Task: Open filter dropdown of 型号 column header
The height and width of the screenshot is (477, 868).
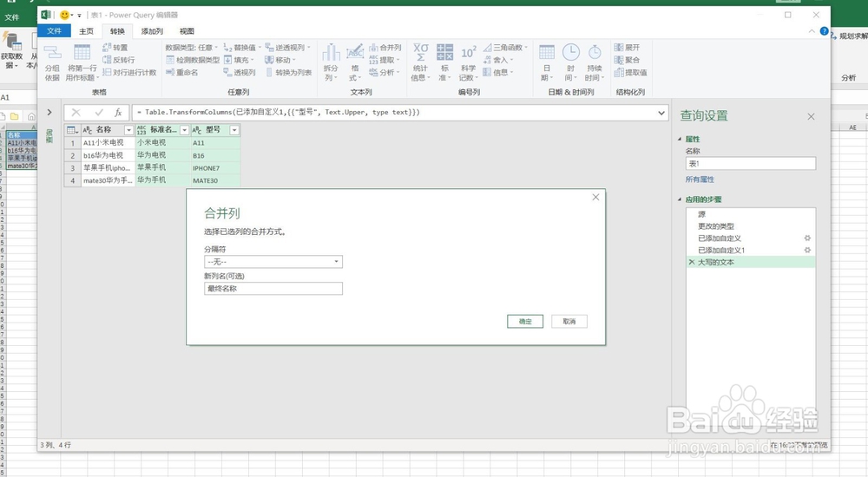Action: pos(234,130)
